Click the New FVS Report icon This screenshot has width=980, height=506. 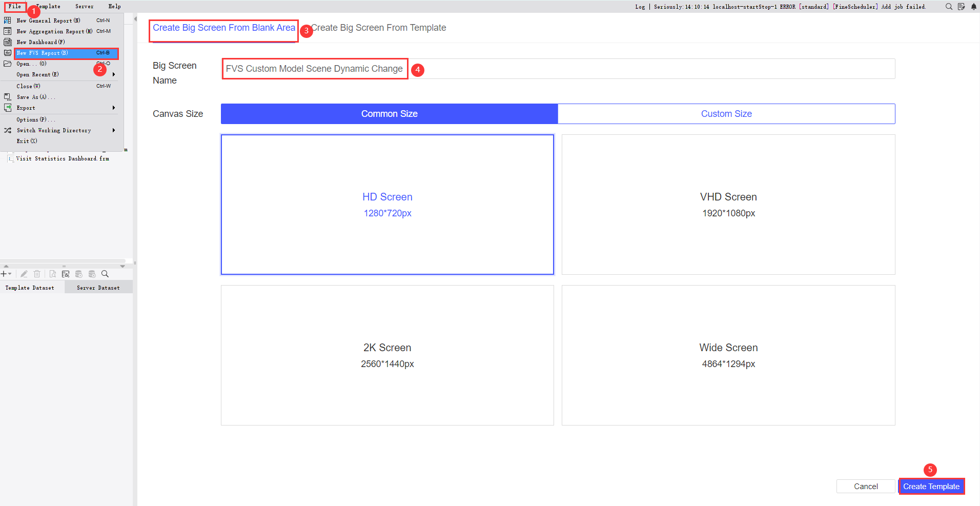click(8, 53)
